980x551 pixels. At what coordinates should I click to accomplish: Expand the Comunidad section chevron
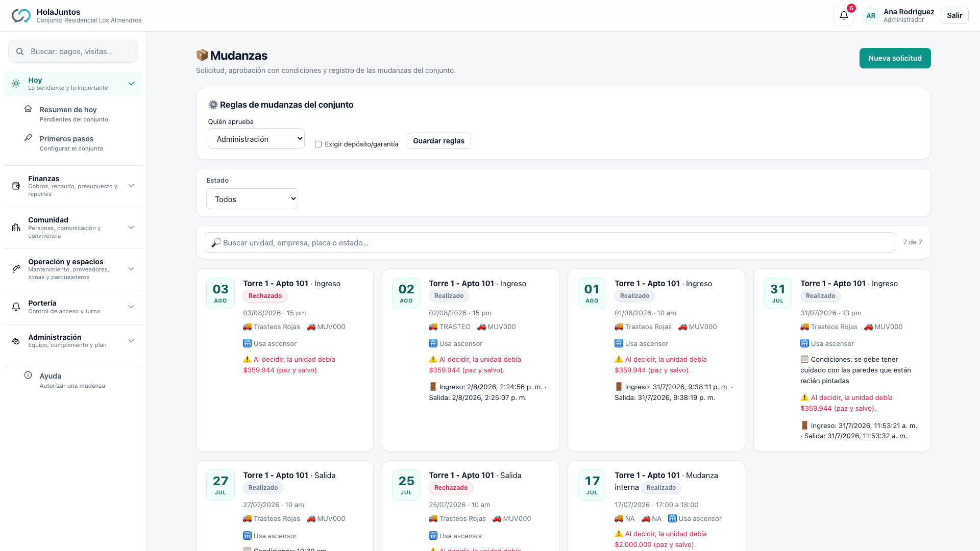click(x=131, y=228)
